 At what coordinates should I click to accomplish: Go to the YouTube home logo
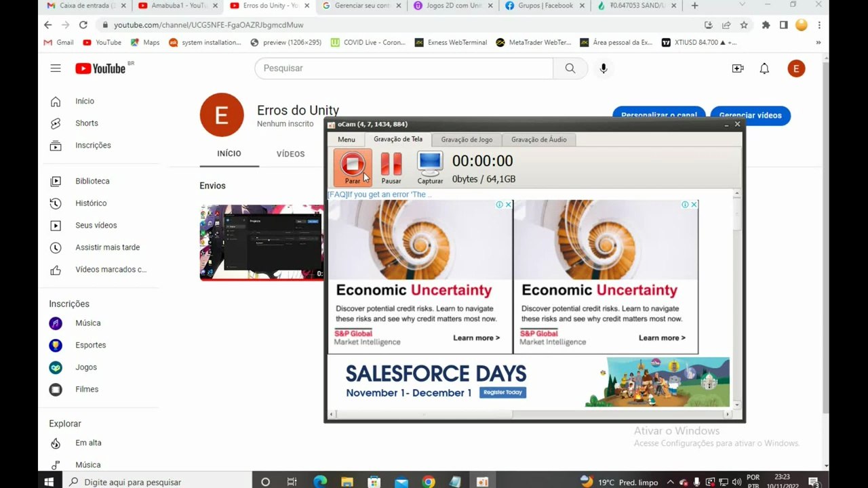100,68
